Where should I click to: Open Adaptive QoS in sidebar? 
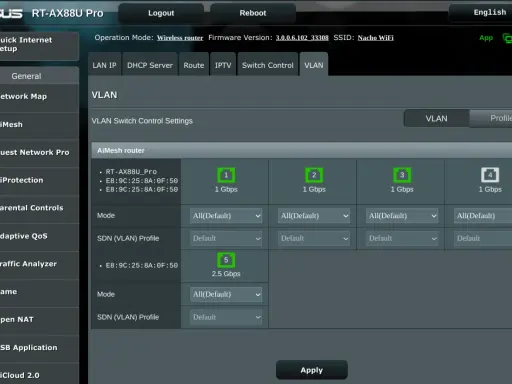tap(39, 236)
